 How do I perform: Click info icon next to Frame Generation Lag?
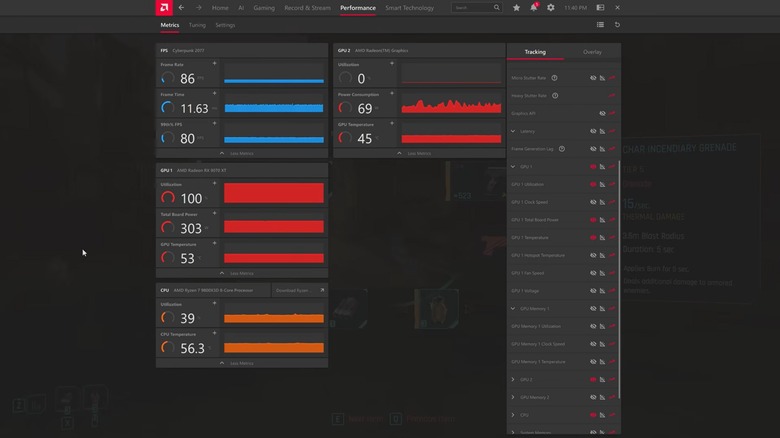562,149
